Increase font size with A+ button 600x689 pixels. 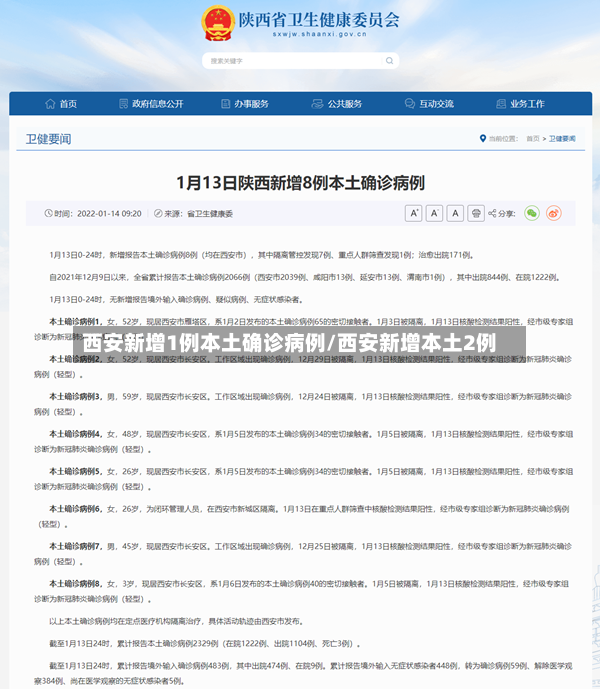pos(414,214)
